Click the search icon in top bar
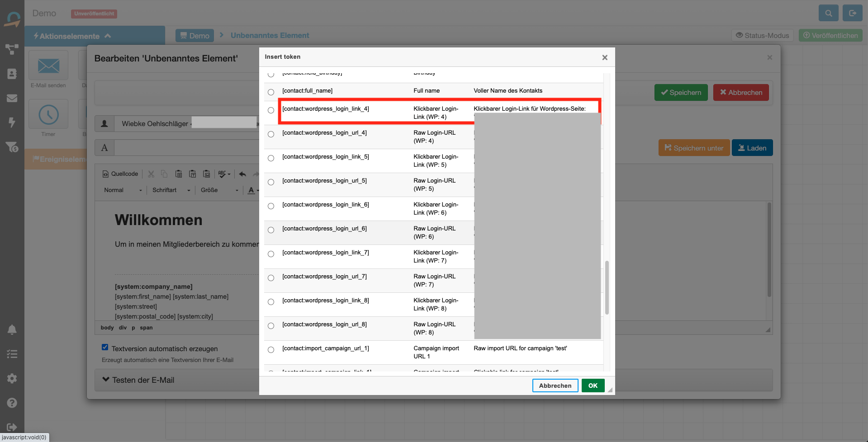Screen dimensions: 868x442 (828, 13)
